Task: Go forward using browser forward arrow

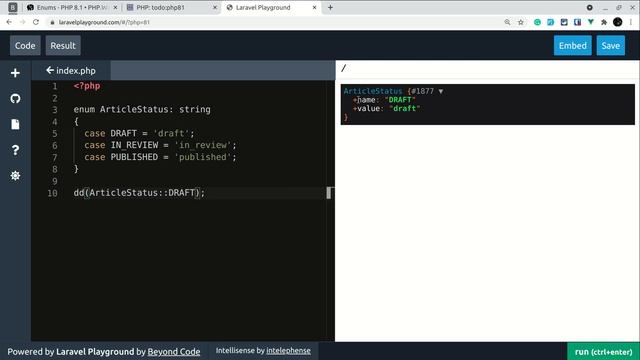Action: point(22,22)
